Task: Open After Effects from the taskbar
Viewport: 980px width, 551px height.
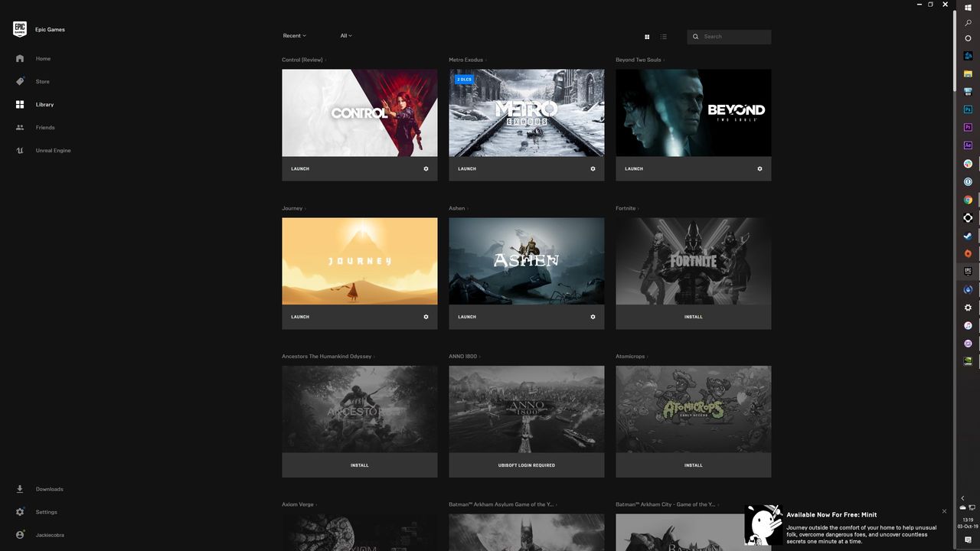Action: click(968, 145)
